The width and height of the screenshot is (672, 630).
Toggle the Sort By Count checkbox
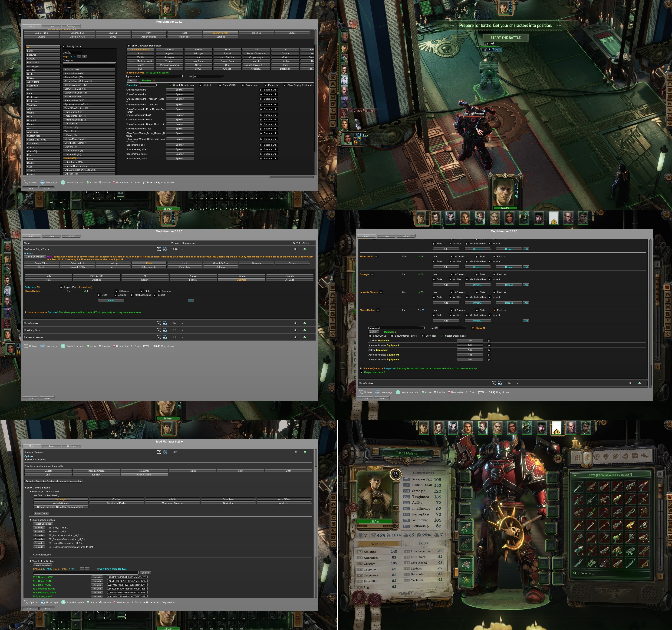coord(64,47)
